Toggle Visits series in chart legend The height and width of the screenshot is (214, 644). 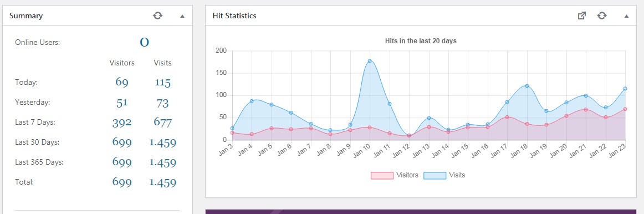(444, 175)
